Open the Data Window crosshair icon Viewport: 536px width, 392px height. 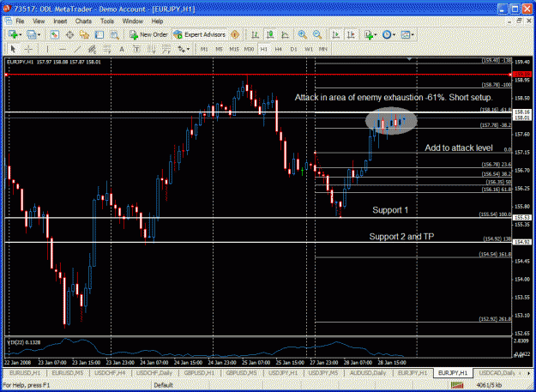(69, 34)
